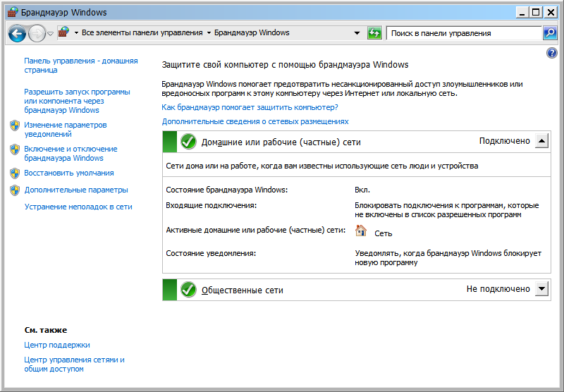Minimize the Брандмауэр Windows window

click(x=522, y=13)
